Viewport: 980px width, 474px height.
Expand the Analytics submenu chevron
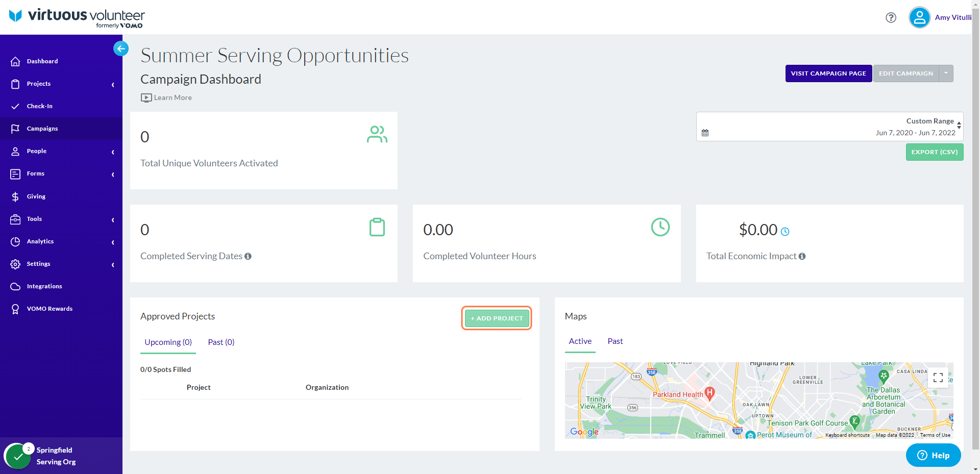[113, 242]
